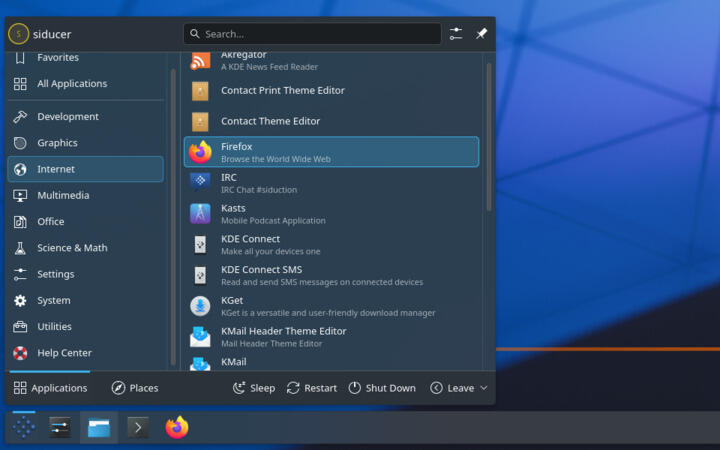The image size is (720, 450).
Task: Open Utilities category
Action: click(x=85, y=326)
